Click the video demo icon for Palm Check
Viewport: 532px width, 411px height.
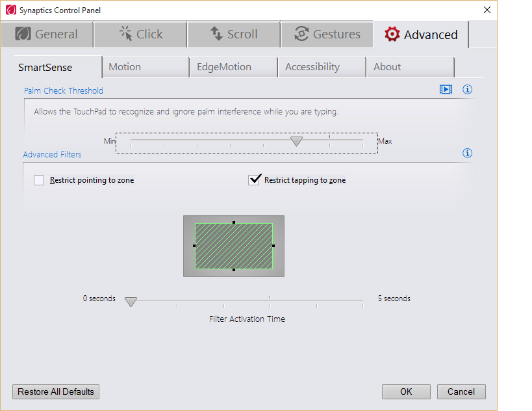pos(446,90)
